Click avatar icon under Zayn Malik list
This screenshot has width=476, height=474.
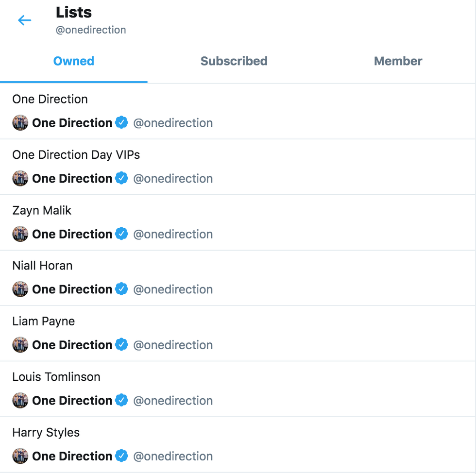point(20,234)
